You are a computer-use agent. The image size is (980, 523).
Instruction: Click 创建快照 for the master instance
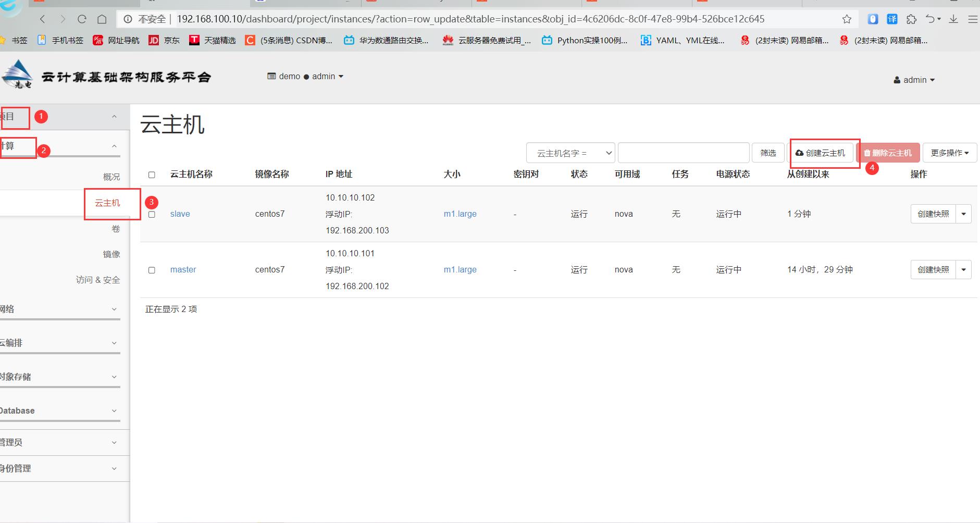point(933,270)
